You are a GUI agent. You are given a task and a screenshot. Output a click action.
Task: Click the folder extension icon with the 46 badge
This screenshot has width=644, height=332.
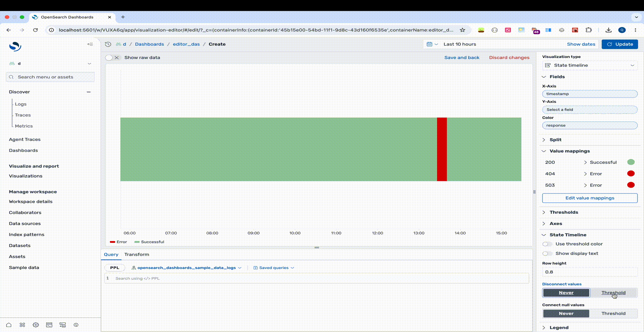click(535, 30)
